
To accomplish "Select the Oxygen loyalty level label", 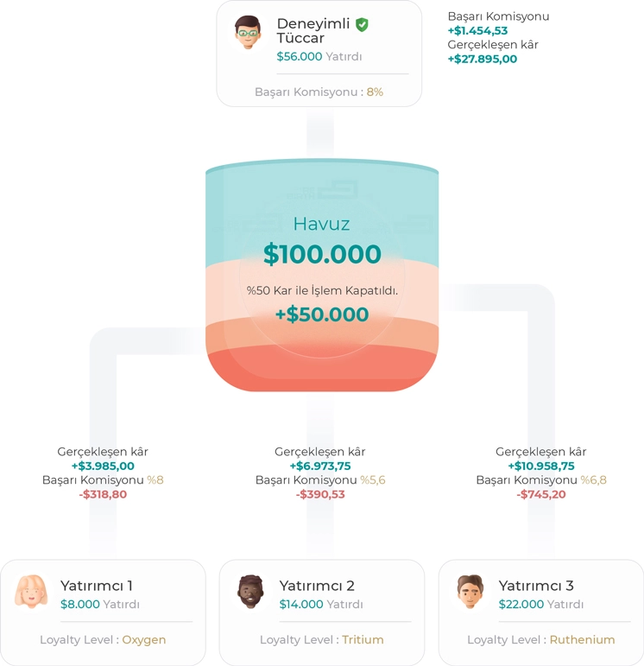I will coord(144,640).
